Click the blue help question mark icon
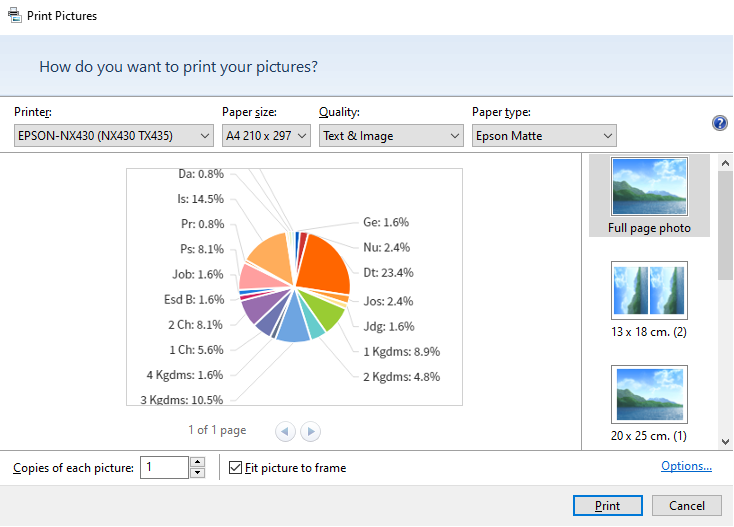 coord(719,123)
